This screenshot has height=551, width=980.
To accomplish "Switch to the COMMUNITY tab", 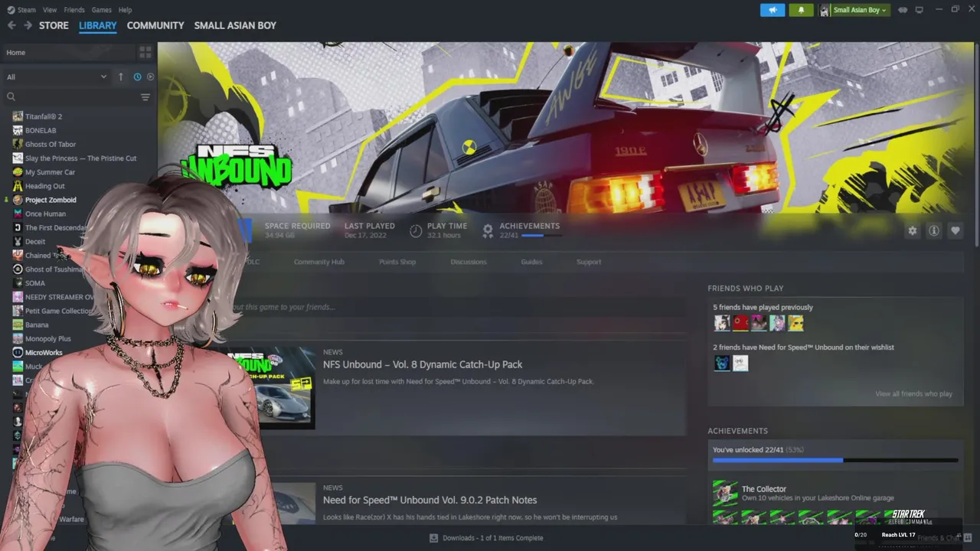I will [x=155, y=25].
